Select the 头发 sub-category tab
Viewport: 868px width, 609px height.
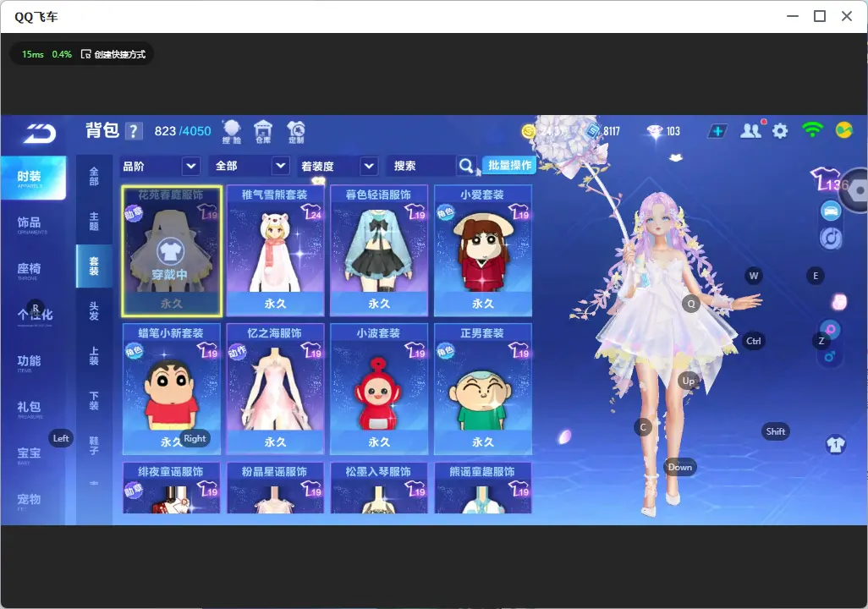click(x=94, y=311)
